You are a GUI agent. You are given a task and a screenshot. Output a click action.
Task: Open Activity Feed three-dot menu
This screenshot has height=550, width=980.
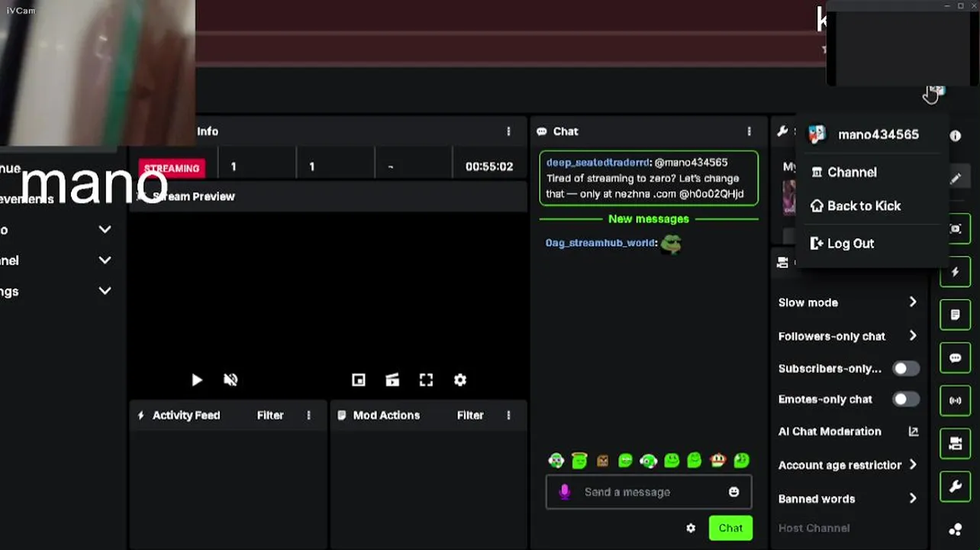tap(308, 416)
